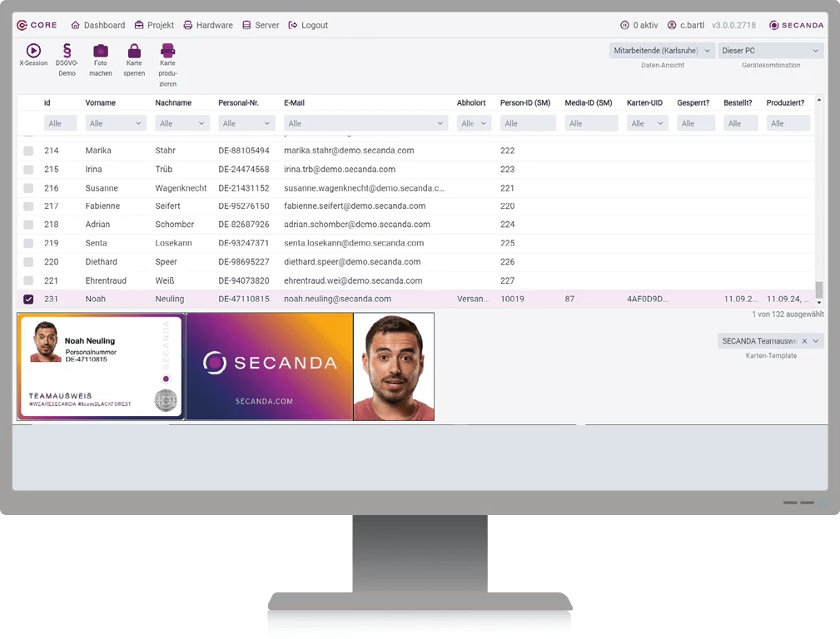Tick the checkbox for Fabienne Seifert
Screen dimensions: 840x639
click(x=28, y=206)
